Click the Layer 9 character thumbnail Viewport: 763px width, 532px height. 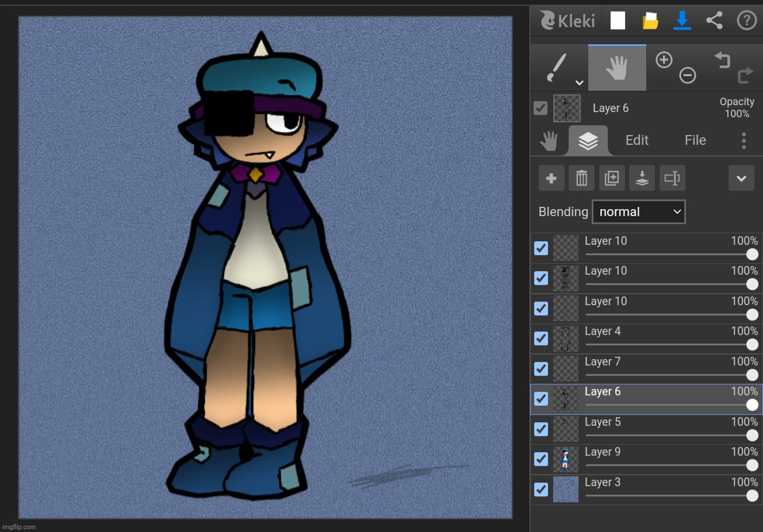tap(566, 459)
